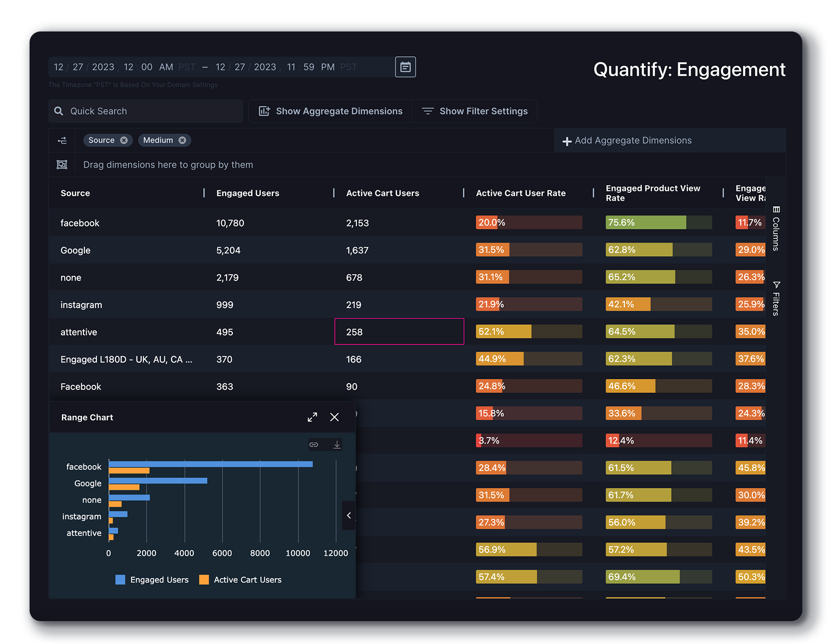The image size is (830, 644).
Task: Click the reorder dimensions icon beside Source chip
Action: click(x=62, y=140)
